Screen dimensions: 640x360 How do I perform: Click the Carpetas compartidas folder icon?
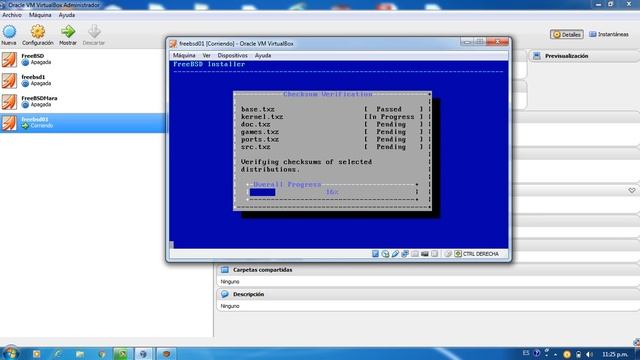[x=224, y=270]
